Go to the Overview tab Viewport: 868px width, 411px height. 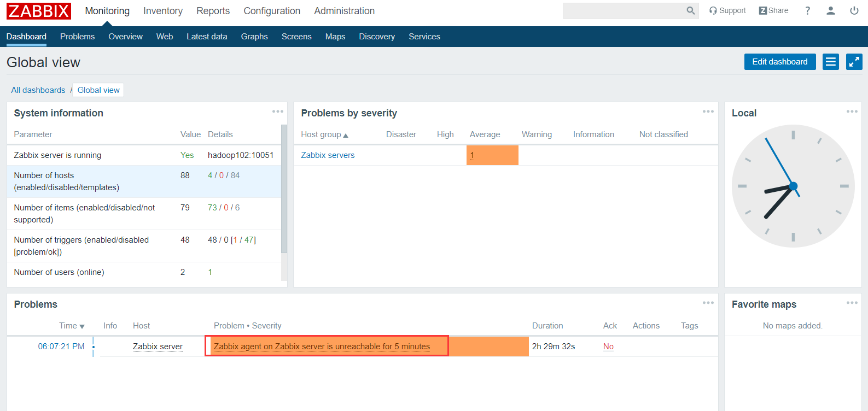[125, 37]
